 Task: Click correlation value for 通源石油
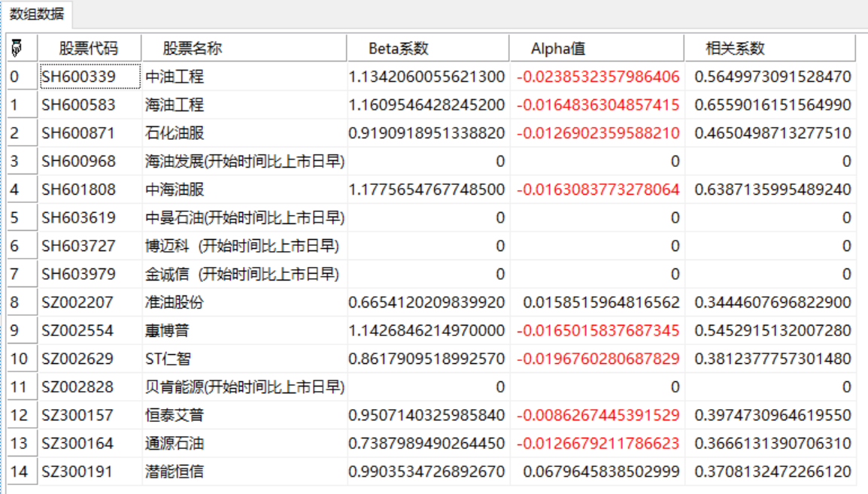pos(772,444)
